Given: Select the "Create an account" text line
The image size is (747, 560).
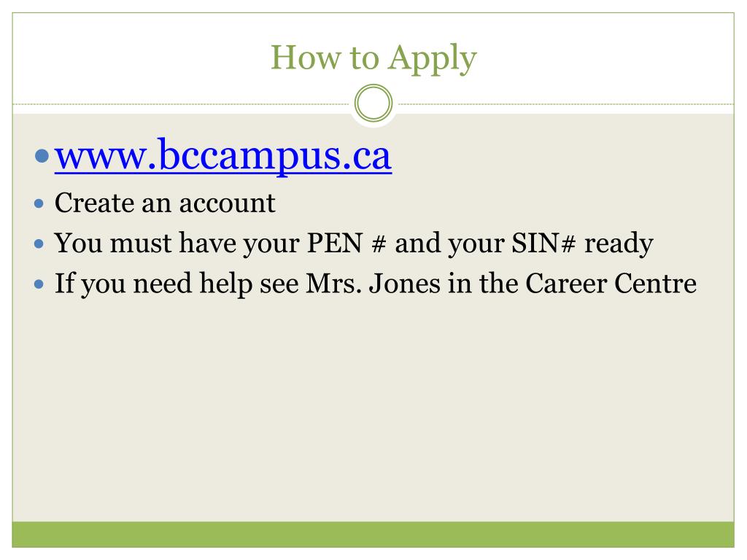Looking at the screenshot, I should tap(165, 203).
